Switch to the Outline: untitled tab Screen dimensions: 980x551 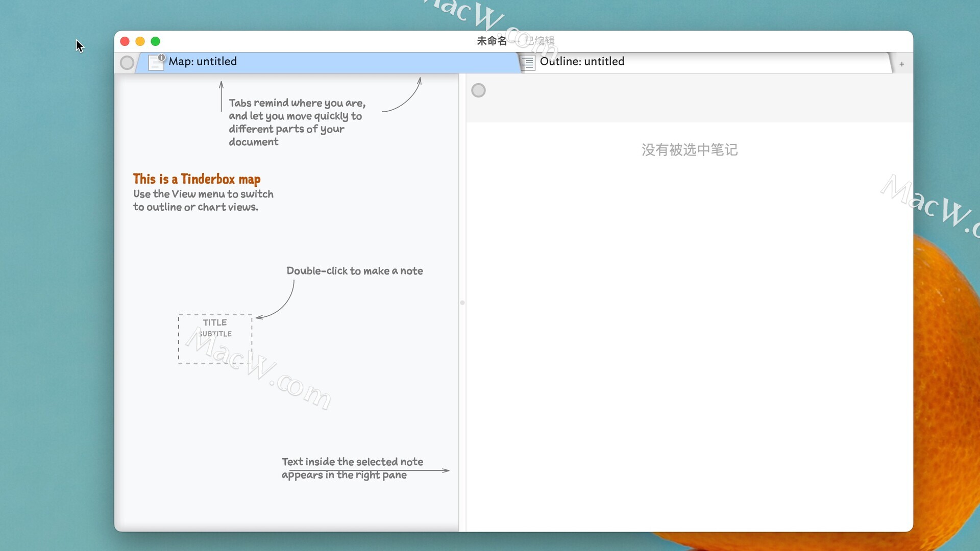point(706,62)
